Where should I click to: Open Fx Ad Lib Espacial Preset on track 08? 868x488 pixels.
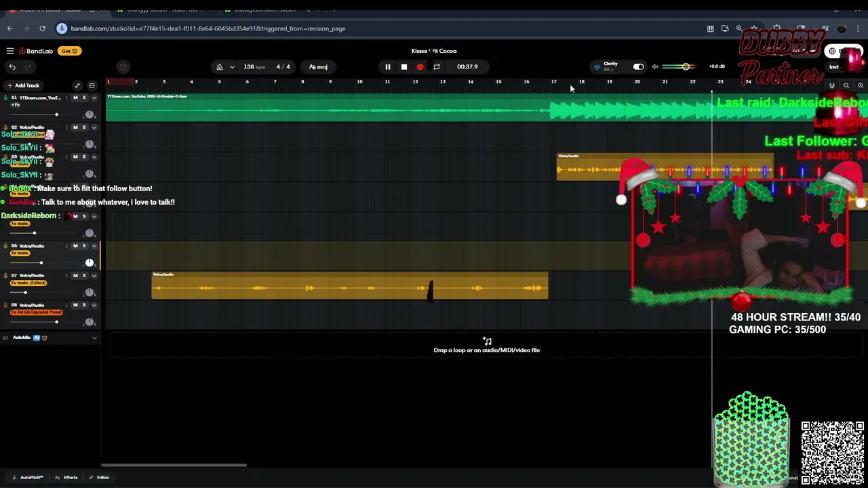coord(37,312)
